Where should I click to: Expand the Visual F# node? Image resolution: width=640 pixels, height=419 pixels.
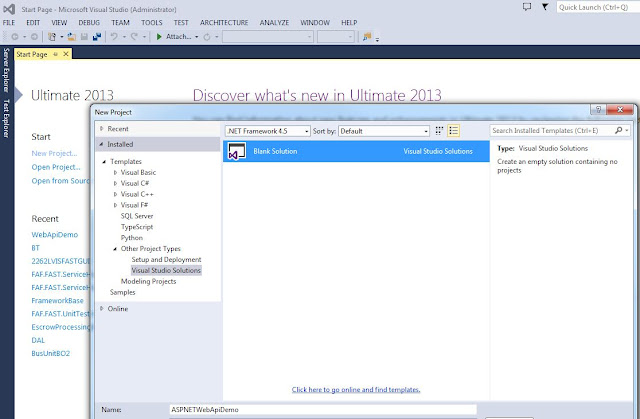(x=116, y=205)
